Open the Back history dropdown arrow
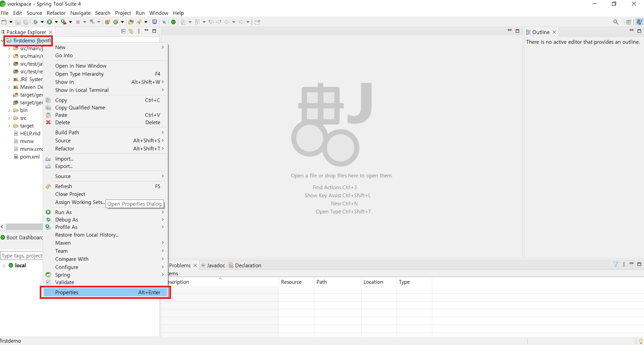644x345 pixels. click(234, 22)
